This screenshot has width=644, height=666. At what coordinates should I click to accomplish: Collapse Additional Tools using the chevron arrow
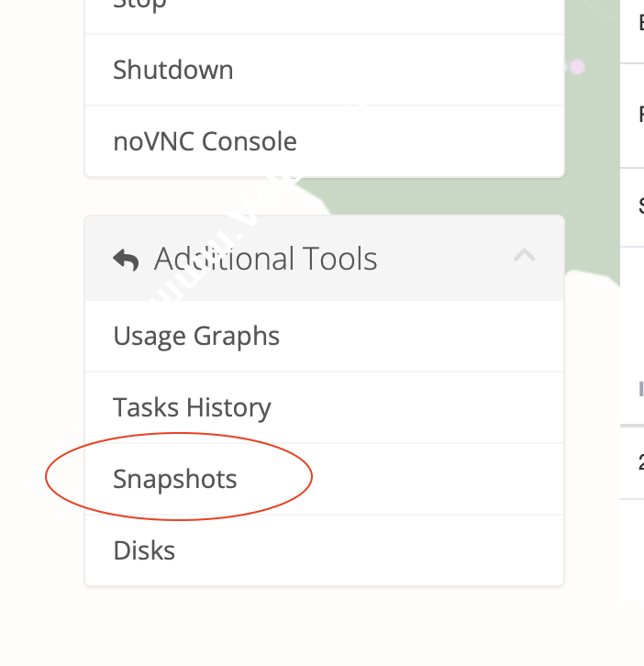pos(524,256)
